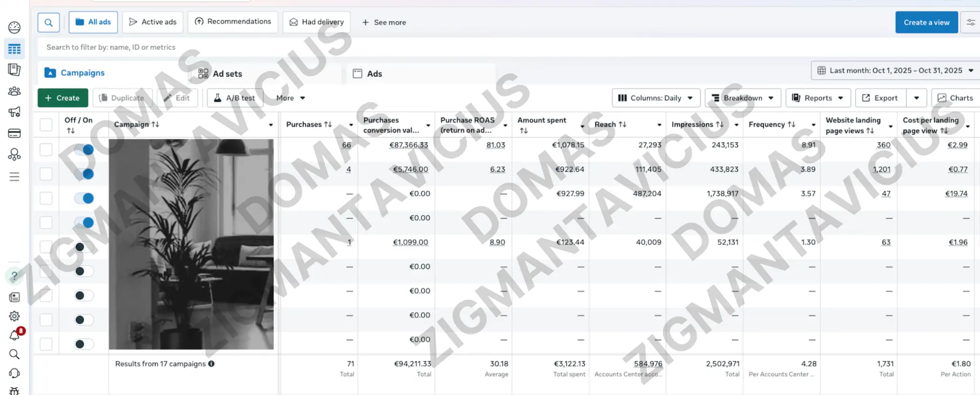Switch to the Recommendations view
This screenshot has height=395, width=980.
233,22
